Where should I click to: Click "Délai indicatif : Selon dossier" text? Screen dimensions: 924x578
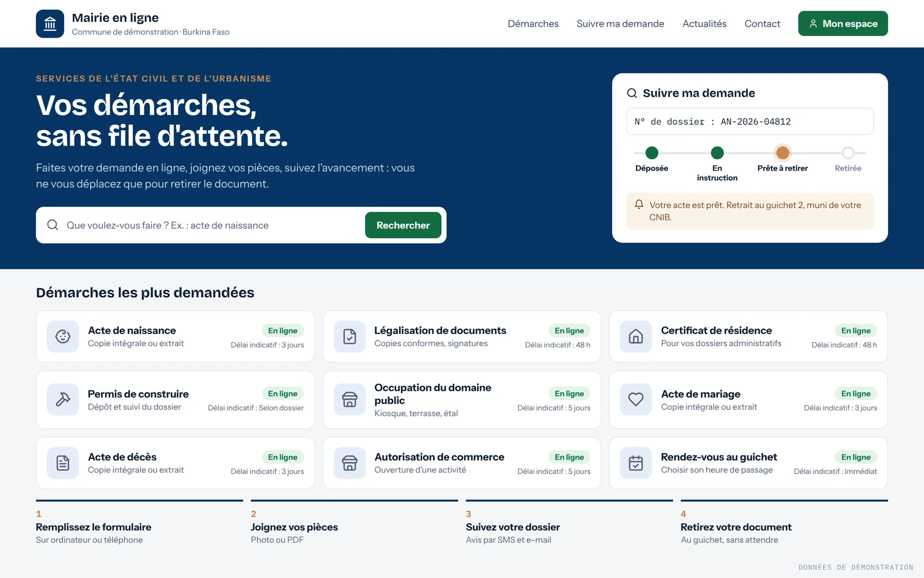coord(256,408)
